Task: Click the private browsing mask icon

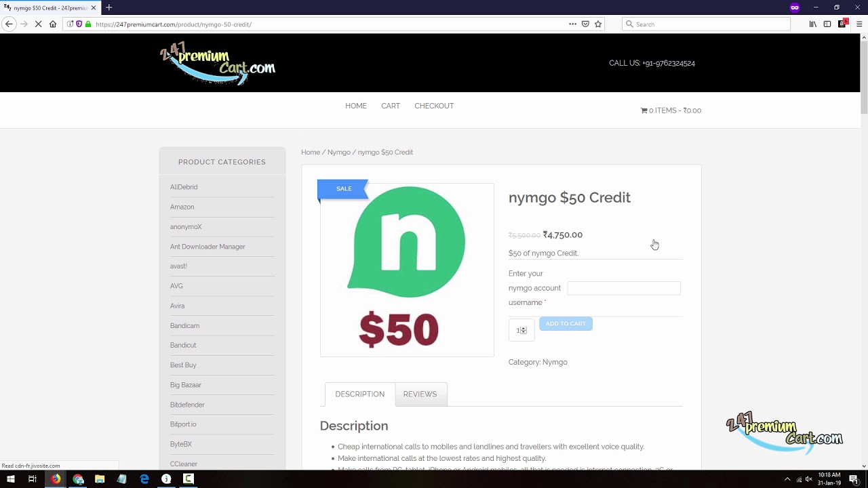Action: 795,7
